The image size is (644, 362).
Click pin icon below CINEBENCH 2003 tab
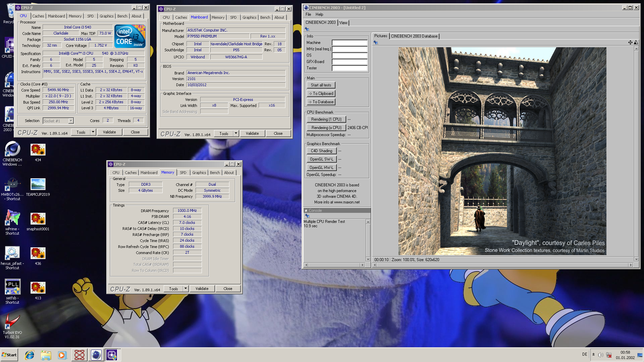click(307, 29)
